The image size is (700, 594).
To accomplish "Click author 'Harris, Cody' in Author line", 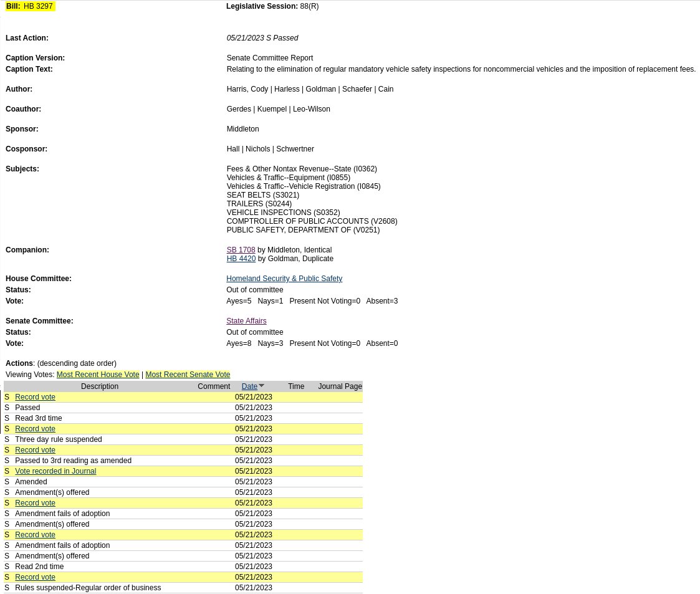I will 247,89.
